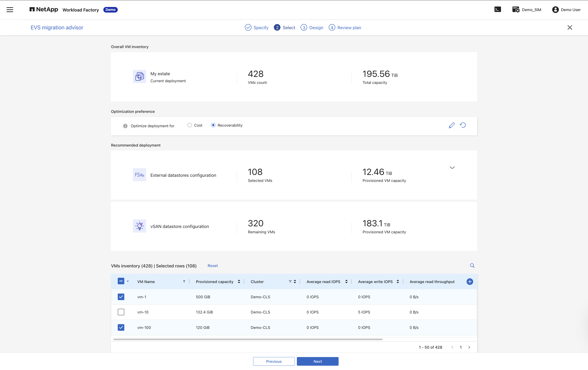The width and height of the screenshot is (588, 370).
Task: Add a column with the plus icon
Action: 470,282
